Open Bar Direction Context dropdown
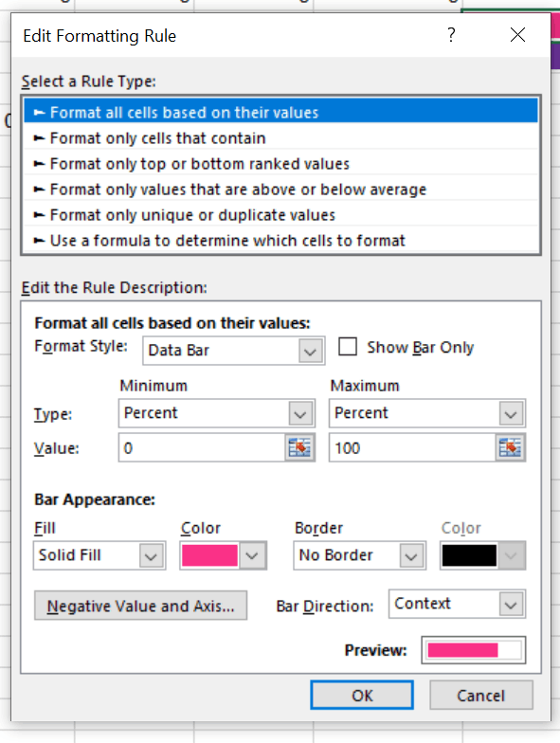The height and width of the screenshot is (743, 560). pyautogui.click(x=457, y=605)
